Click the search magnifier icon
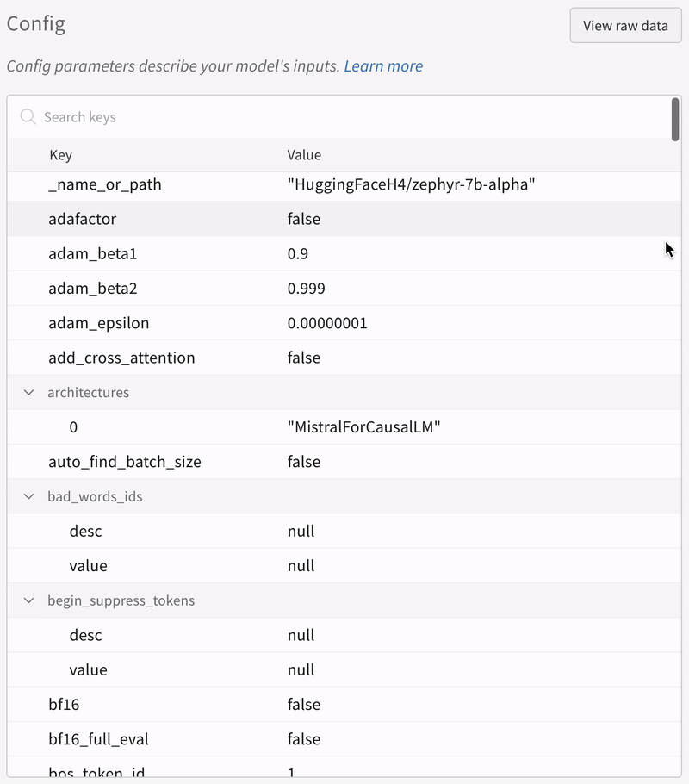This screenshot has height=784, width=689. point(27,116)
